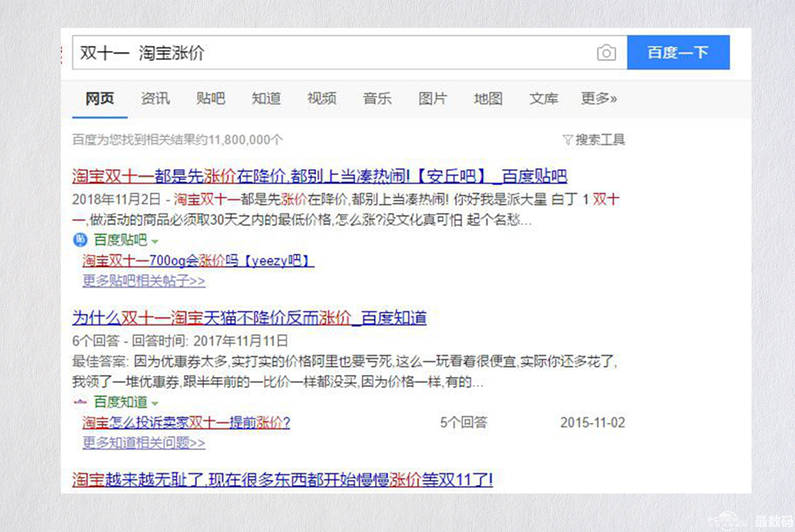Screen dimensions: 795x532
Task: Open result 淘宝双十一都是先涨价在降价 百度贴吧
Action: pos(320,177)
